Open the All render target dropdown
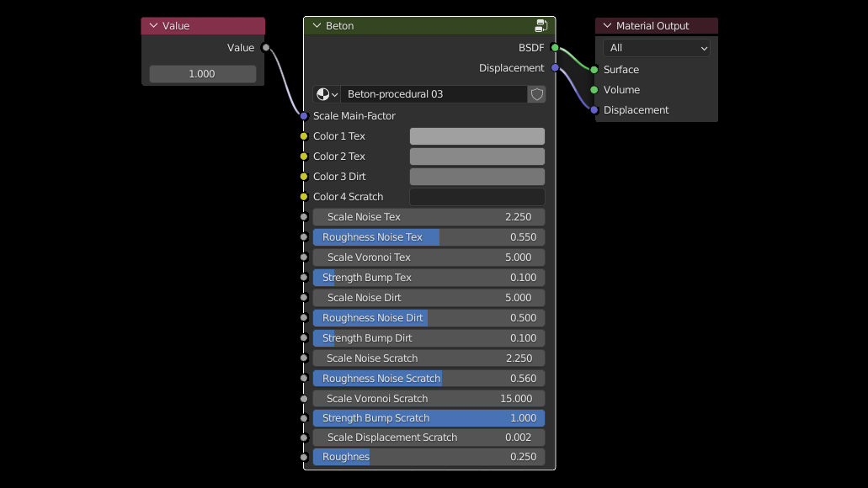Image resolution: width=868 pixels, height=488 pixels. pos(656,48)
